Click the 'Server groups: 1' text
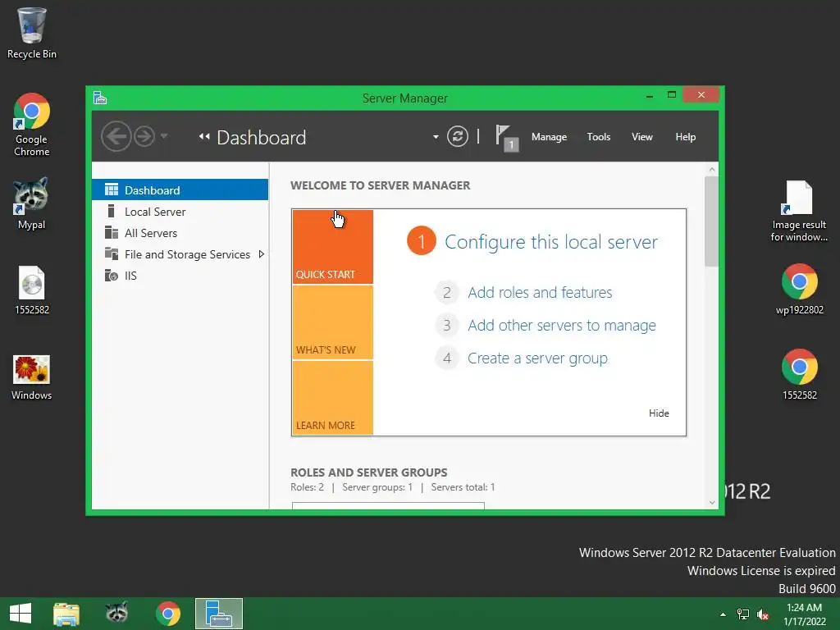 377,487
